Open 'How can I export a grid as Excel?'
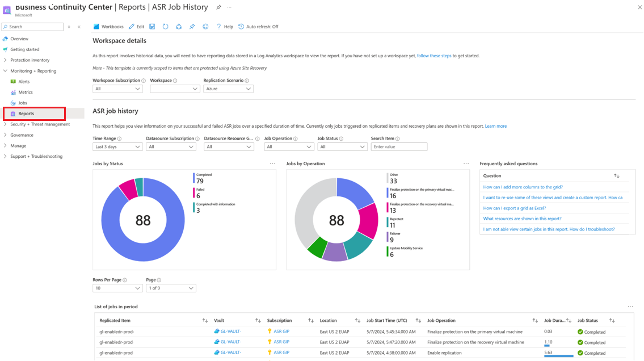Screen dimensions: 644x361 (x=514, y=208)
